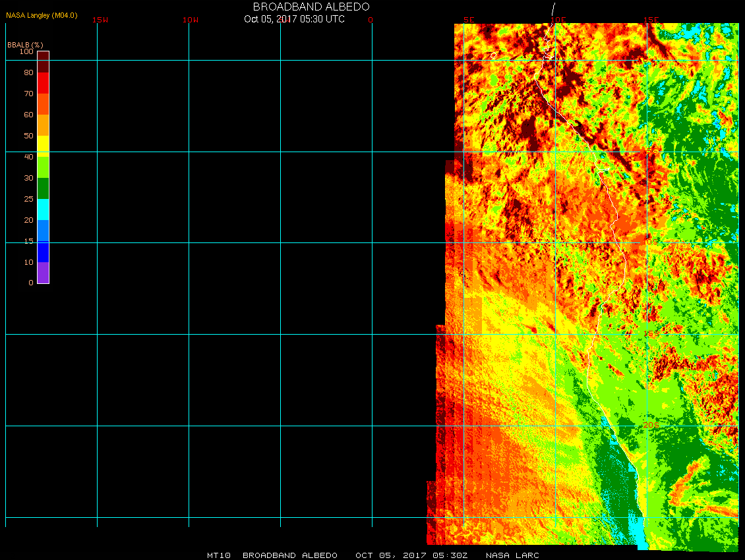Click the BROADBAND ALBEDO title text

pyautogui.click(x=311, y=7)
